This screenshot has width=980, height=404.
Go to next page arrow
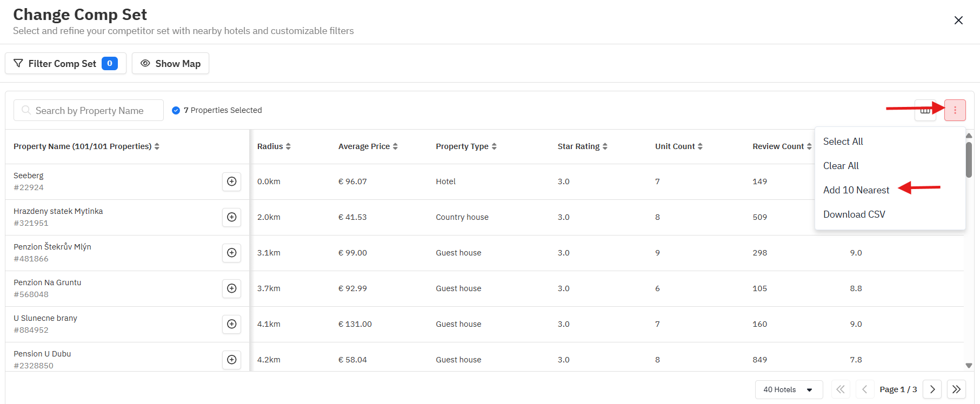[x=932, y=389]
